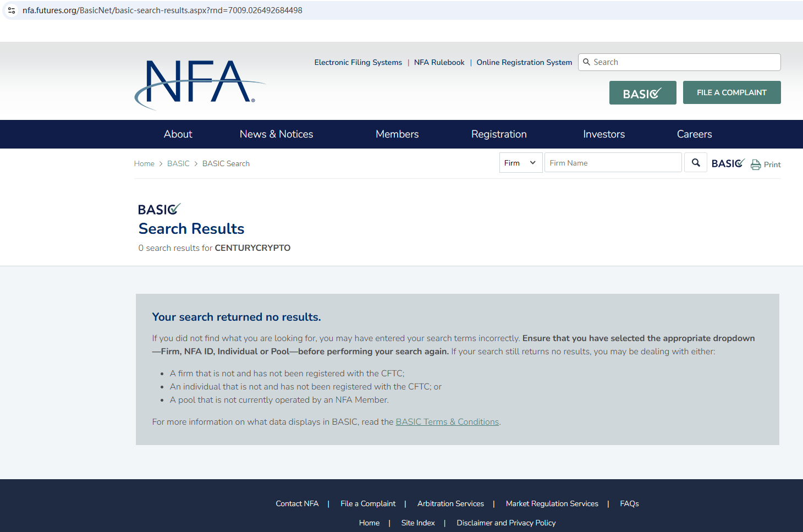This screenshot has width=803, height=532.
Task: Go to the Investors navigation menu
Action: [603, 134]
